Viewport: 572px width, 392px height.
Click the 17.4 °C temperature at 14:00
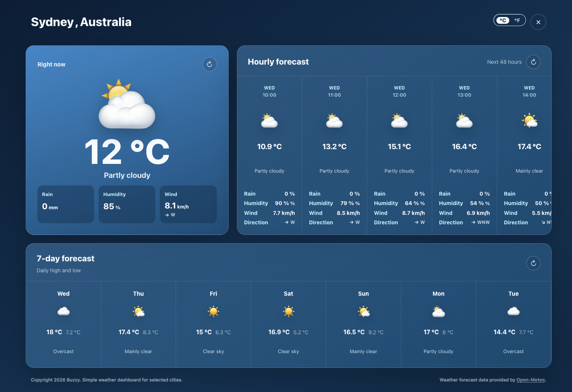point(529,147)
